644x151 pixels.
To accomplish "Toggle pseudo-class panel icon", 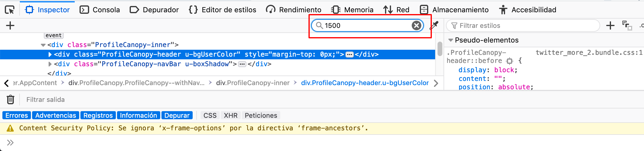I will point(627,25).
